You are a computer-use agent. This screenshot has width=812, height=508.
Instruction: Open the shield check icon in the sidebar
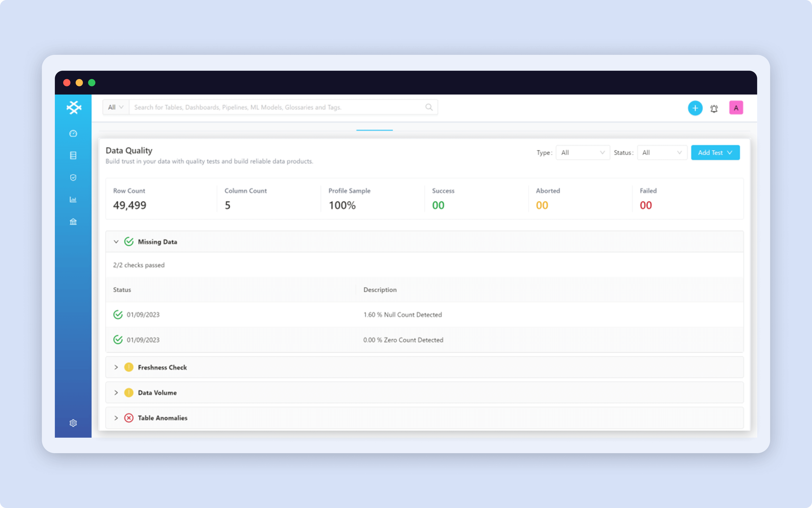point(73,177)
